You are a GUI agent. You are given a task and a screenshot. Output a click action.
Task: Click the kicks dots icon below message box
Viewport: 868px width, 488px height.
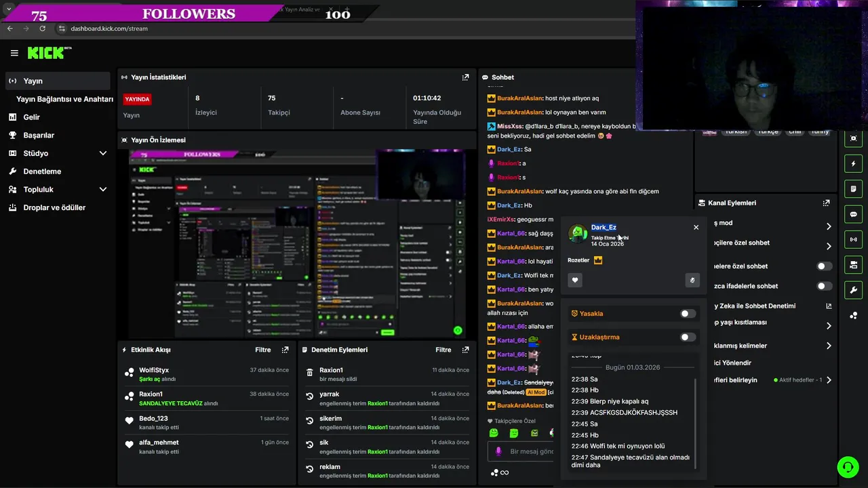(494, 472)
